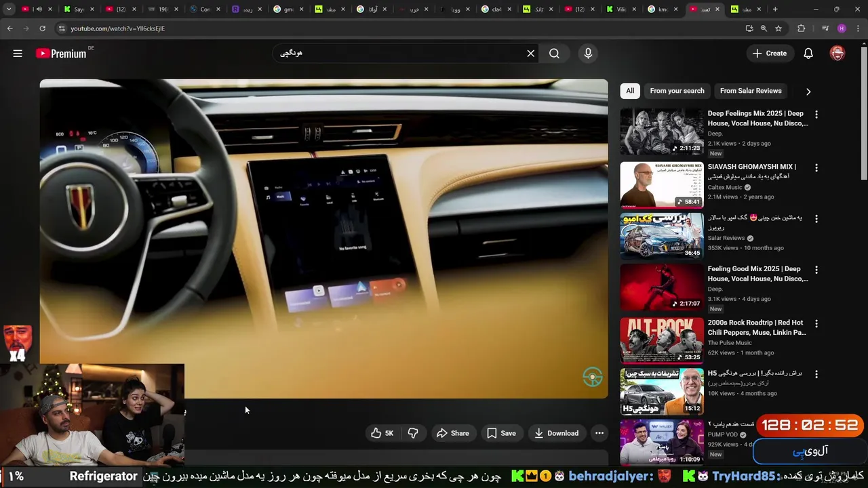The width and height of the screenshot is (868, 488).
Task: Bookmark this page with star icon
Action: (x=778, y=28)
